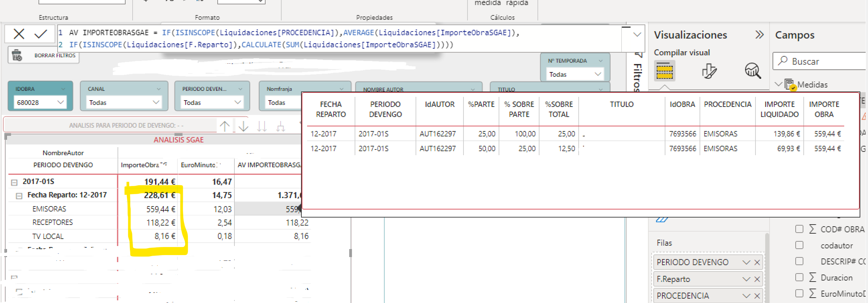
Task: Click the PERIODO DEVENGO matrix header
Action: (63, 165)
